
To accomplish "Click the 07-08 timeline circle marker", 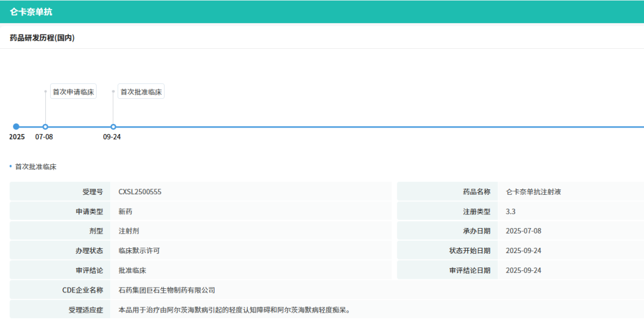I will [45, 126].
